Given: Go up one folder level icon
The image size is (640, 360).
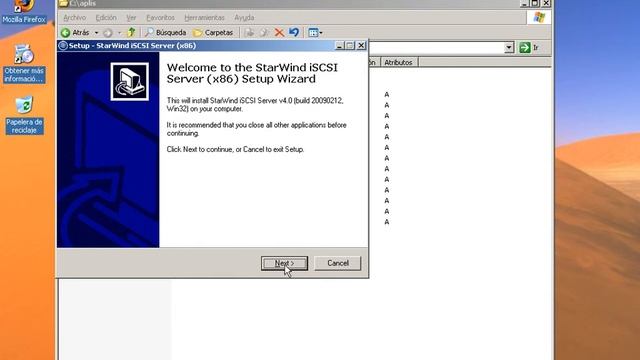Looking at the screenshot, I should pyautogui.click(x=131, y=32).
